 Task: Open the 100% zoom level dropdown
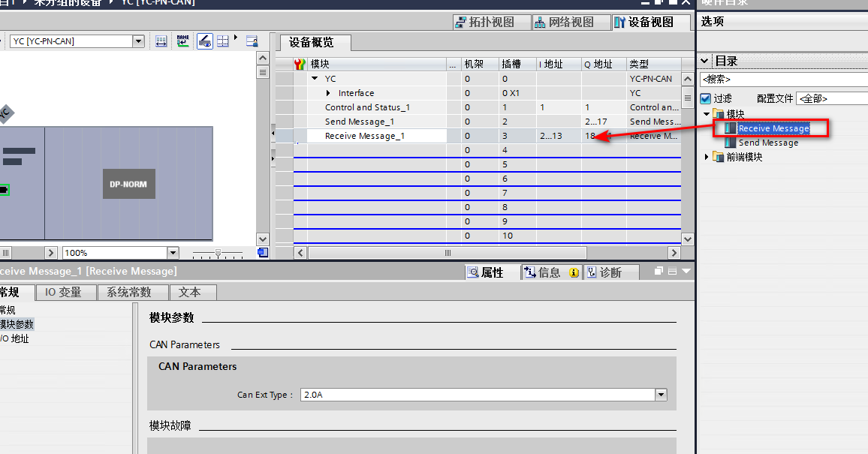[173, 253]
